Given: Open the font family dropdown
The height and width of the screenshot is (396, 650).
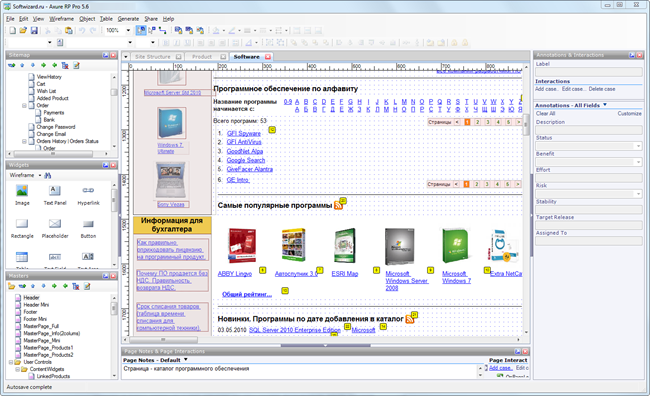Looking at the screenshot, I should pyautogui.click(x=130, y=42).
